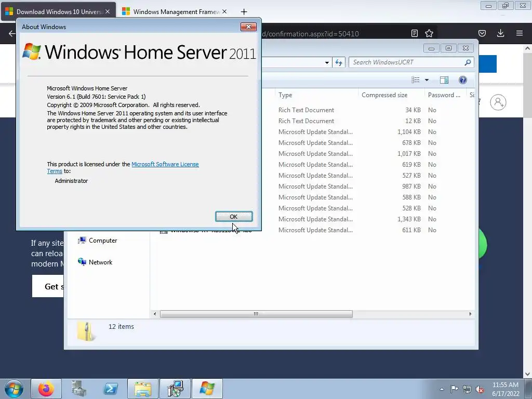Image resolution: width=532 pixels, height=399 pixels.
Task: Show hidden system tray icons
Action: point(442,389)
